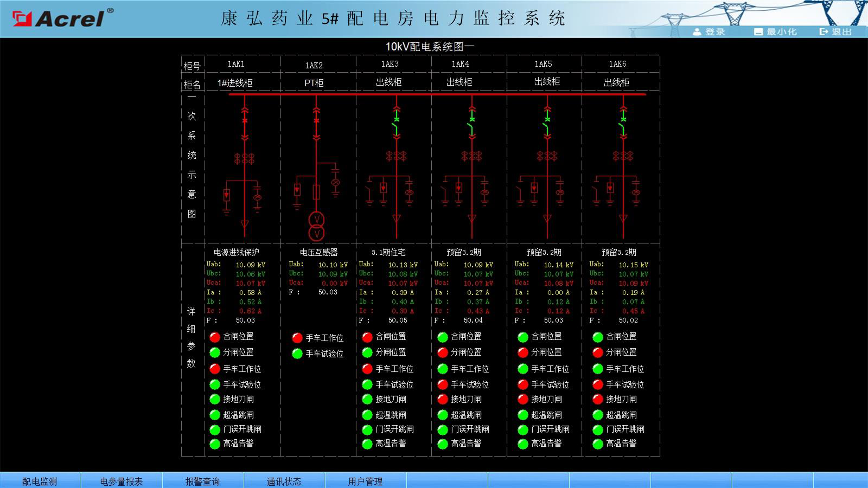Click the green breaker symbol in 1AK6

coord(623,124)
